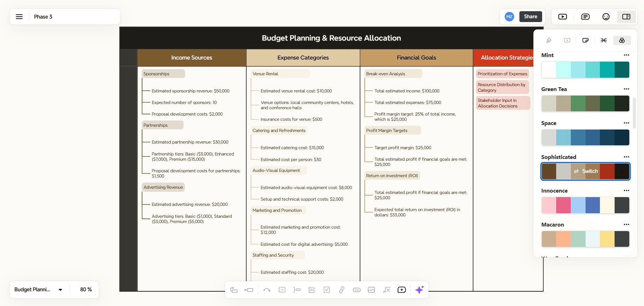644x306 pixels.
Task: Add a summary bracket
Action: [x=297, y=290]
